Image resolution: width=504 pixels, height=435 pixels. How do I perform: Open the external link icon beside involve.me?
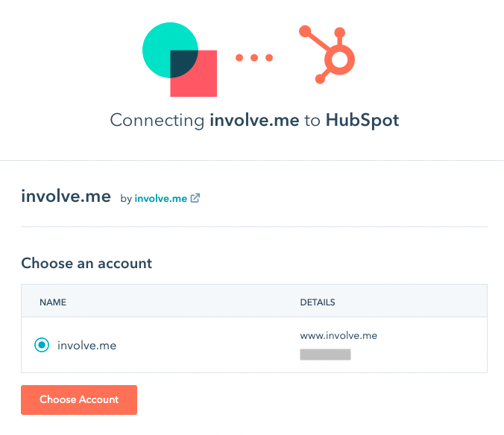pyautogui.click(x=195, y=199)
